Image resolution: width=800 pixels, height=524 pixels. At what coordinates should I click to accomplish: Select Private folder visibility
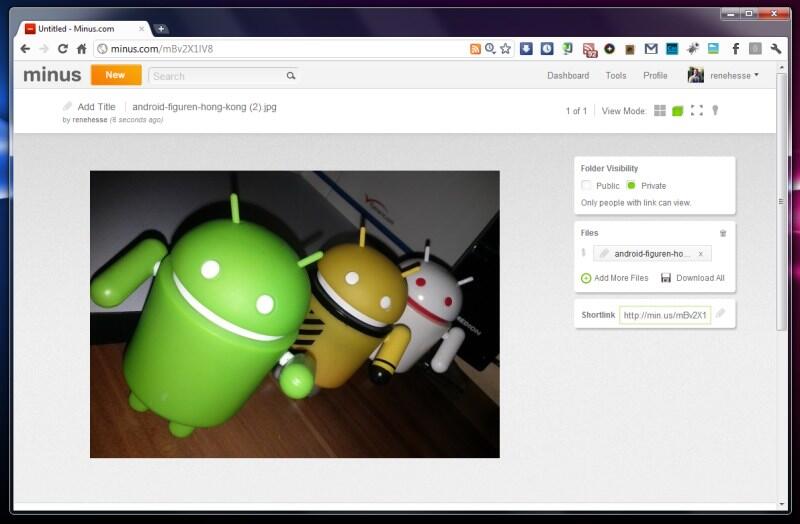coord(631,185)
